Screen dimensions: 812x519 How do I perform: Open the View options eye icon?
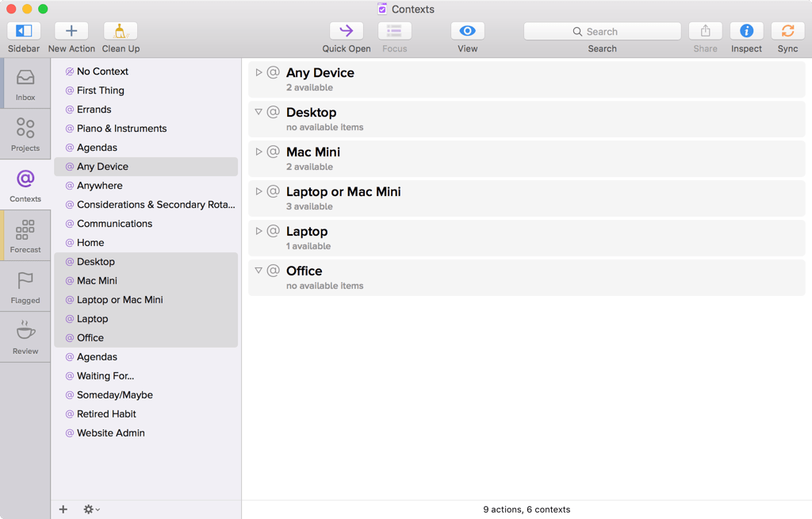pyautogui.click(x=468, y=31)
